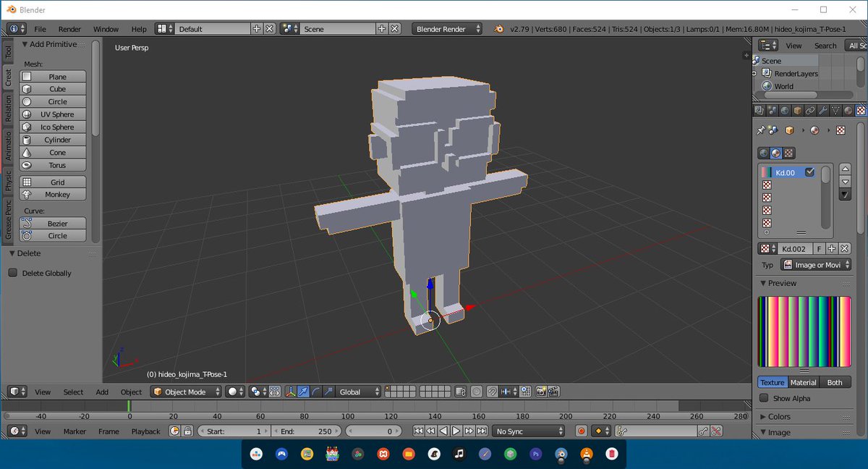Expand the Colors panel

(x=763, y=416)
